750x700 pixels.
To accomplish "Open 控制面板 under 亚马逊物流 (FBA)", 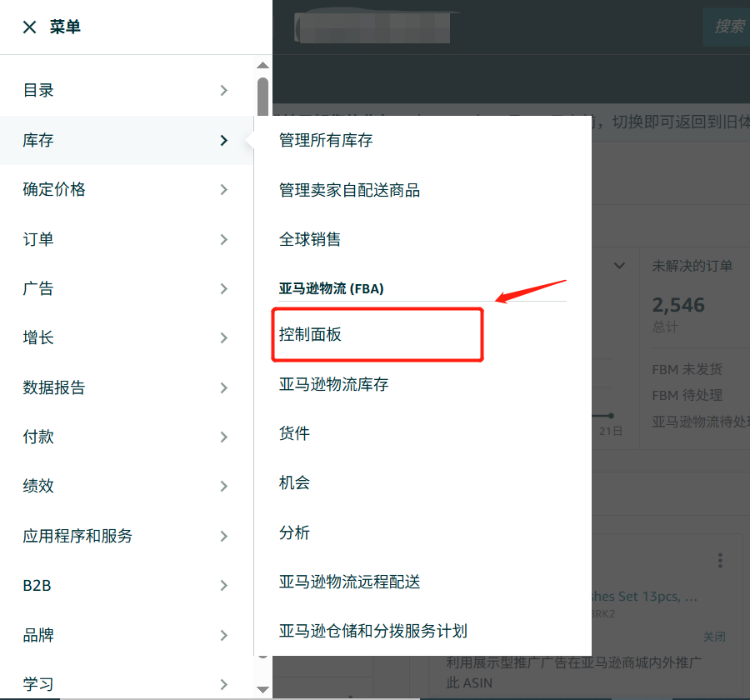I will point(311,335).
